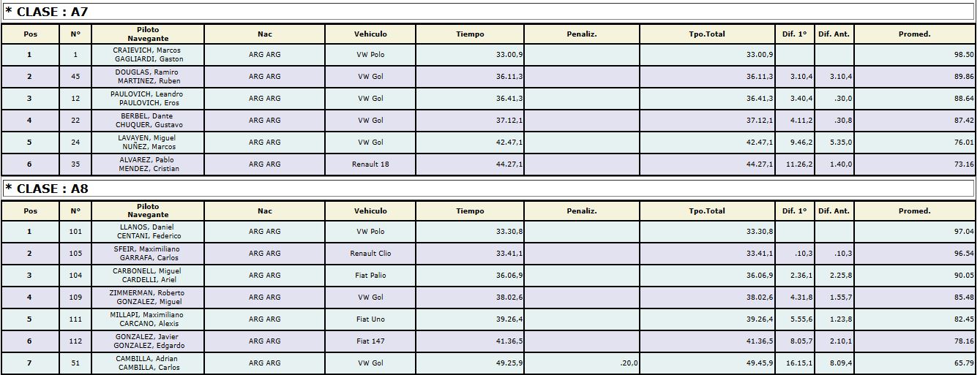The image size is (980, 375).
Task: Select the CRAIEVICH, Marcos pilot cell
Action: [x=148, y=55]
